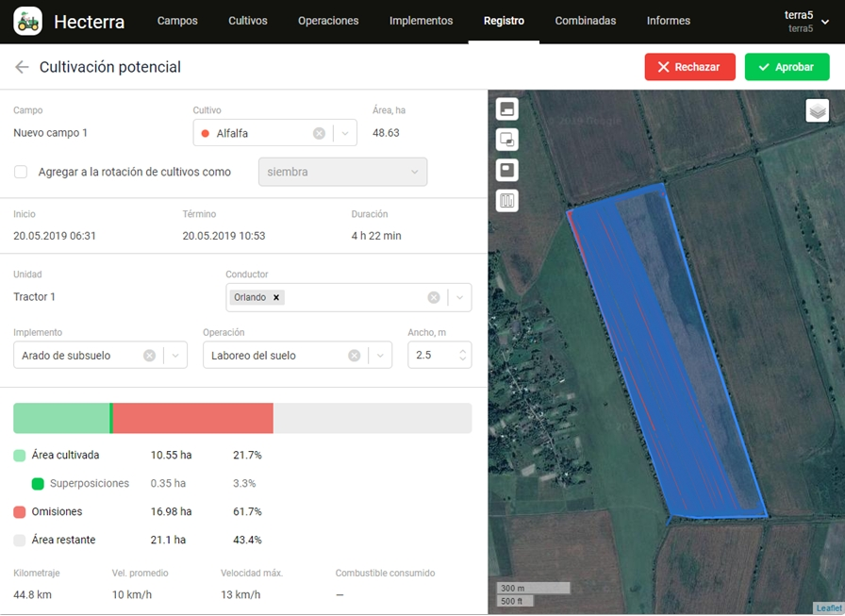
Task: Expand the Cultivo dropdown arrow
Action: coord(345,133)
